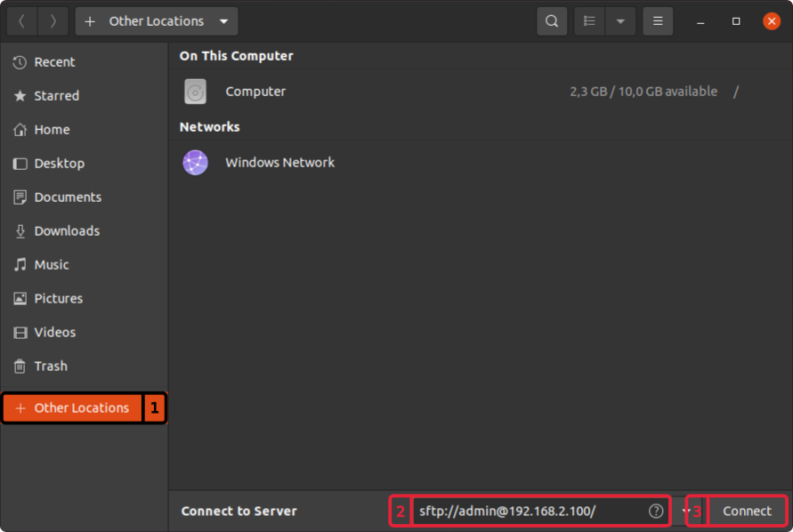Go back with the left arrow button
The width and height of the screenshot is (793, 532).
pos(21,21)
